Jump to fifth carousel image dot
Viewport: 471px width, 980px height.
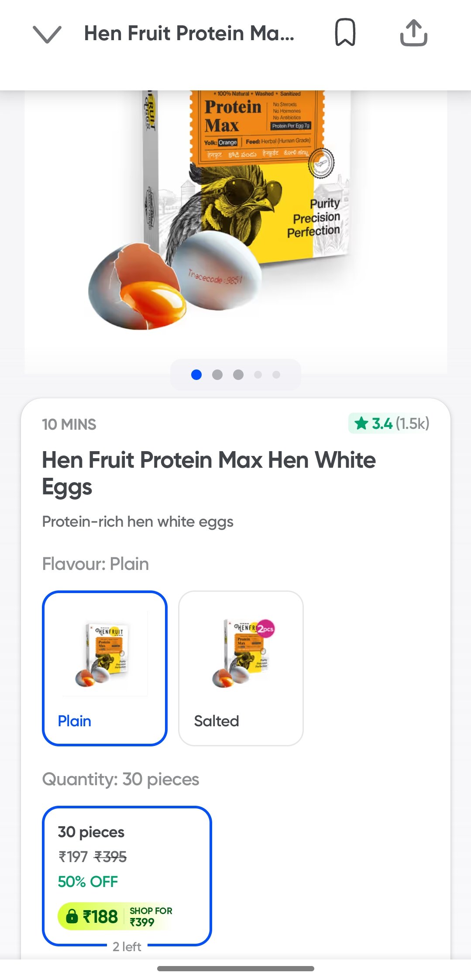point(276,375)
